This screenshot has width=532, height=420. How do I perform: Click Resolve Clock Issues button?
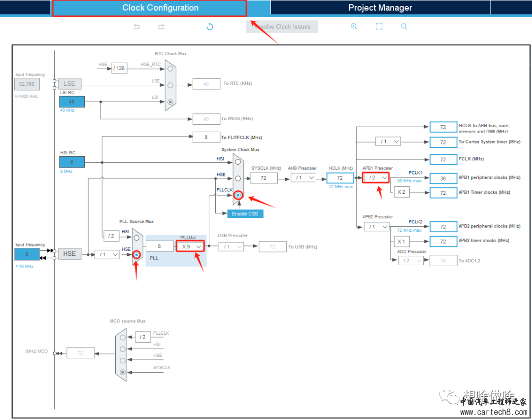[282, 27]
